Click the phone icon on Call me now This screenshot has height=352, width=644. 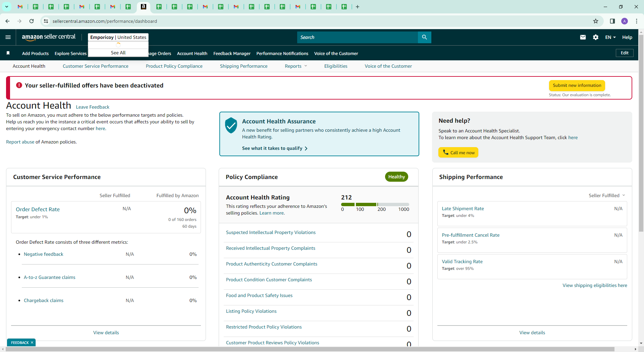coord(445,152)
